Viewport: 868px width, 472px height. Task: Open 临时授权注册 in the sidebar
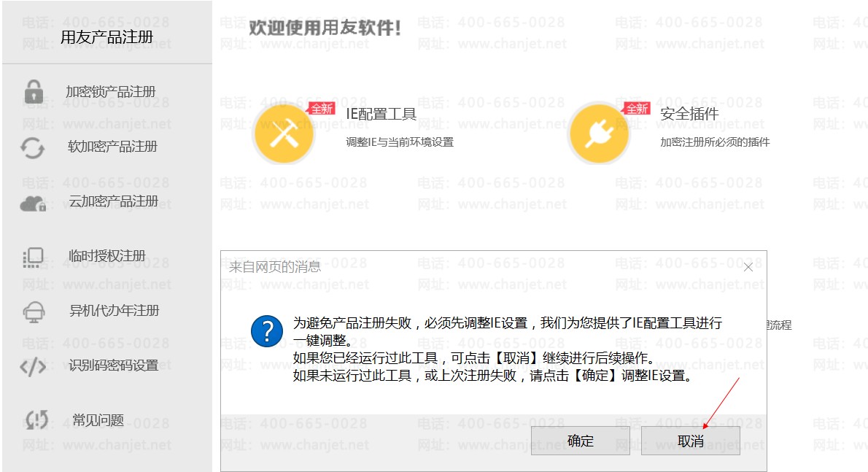(106, 255)
